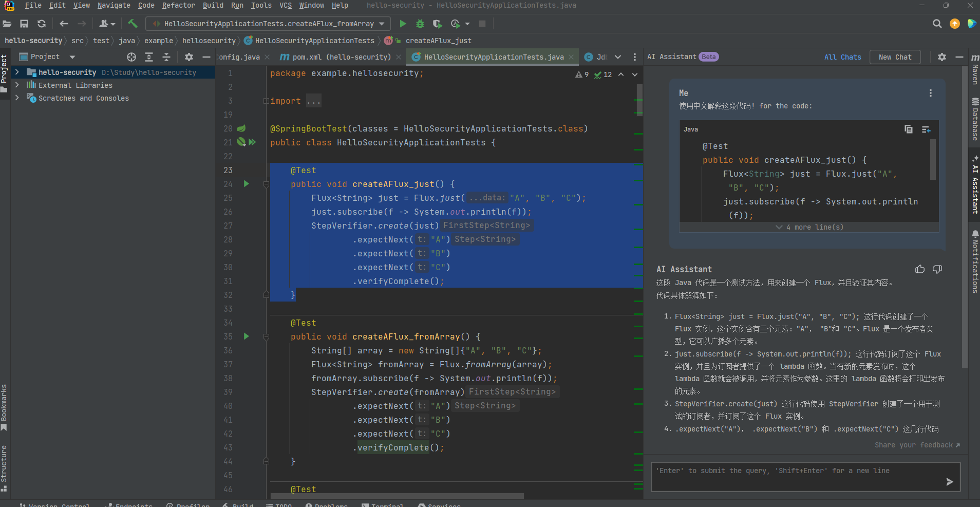Screen dimensions: 980x507
Task: Copy the code snippet in the AI Assistant reply
Action: [x=908, y=129]
